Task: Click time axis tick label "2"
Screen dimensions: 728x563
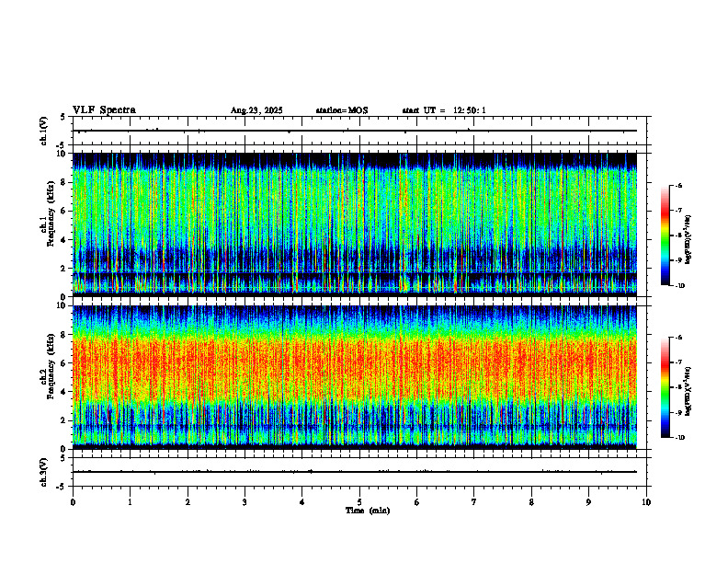Action: coord(188,502)
